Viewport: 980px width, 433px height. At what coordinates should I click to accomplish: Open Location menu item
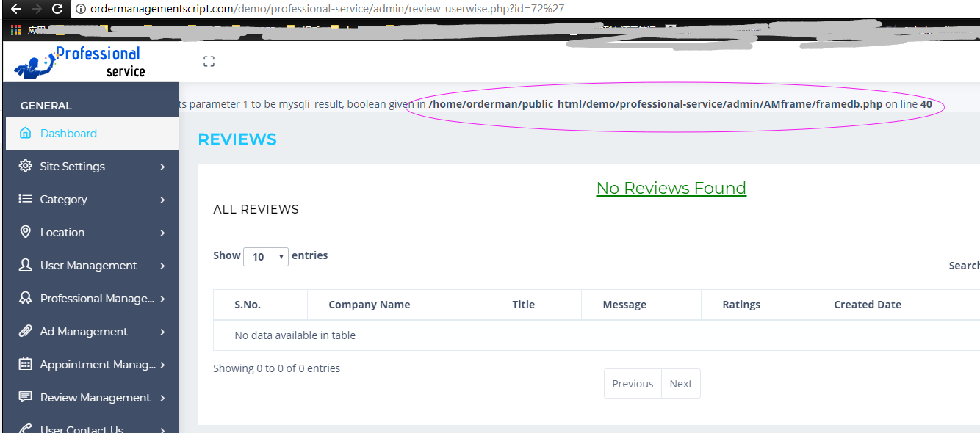pos(93,233)
